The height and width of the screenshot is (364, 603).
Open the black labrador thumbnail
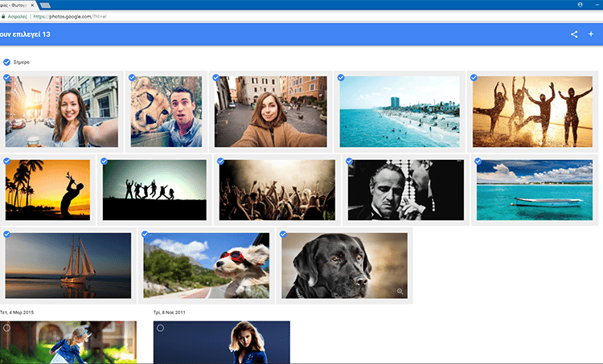(x=345, y=265)
